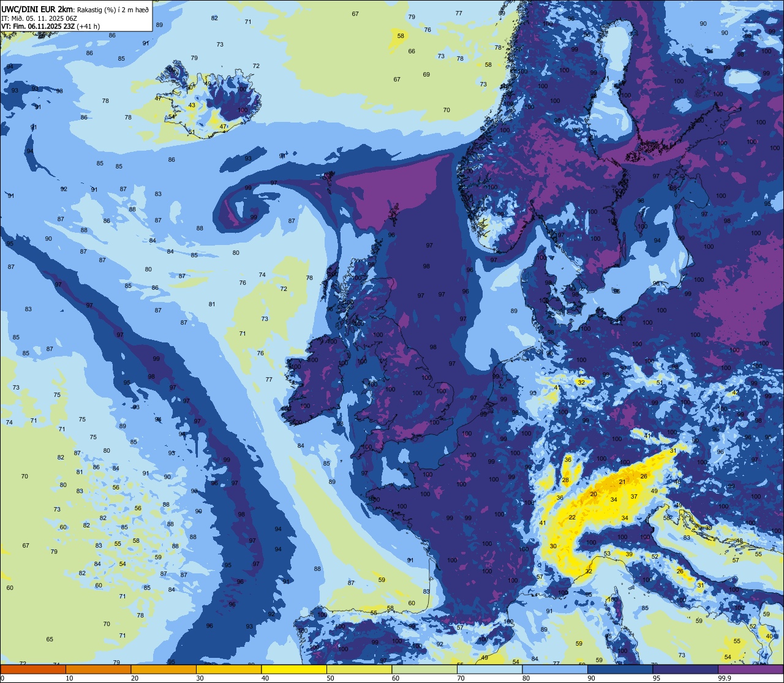Click map humidity value '20' over the Alps

click(x=594, y=494)
